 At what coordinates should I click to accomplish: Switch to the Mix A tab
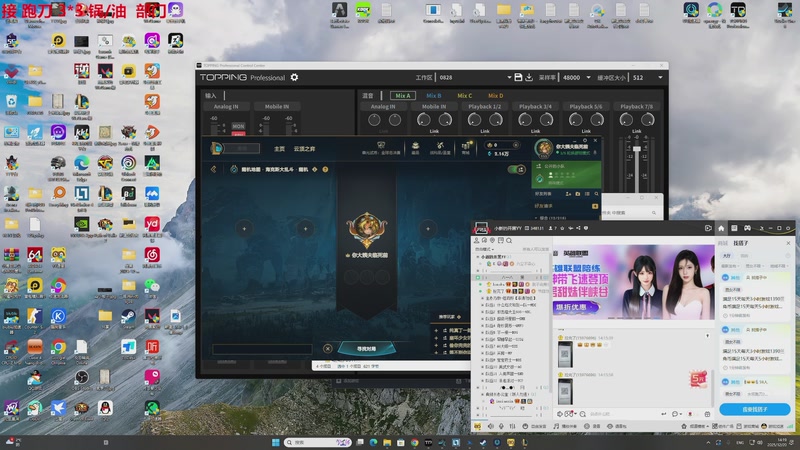click(403, 95)
